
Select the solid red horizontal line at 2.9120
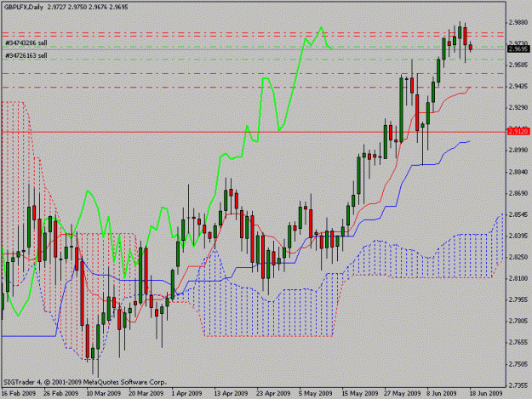pos(255,132)
